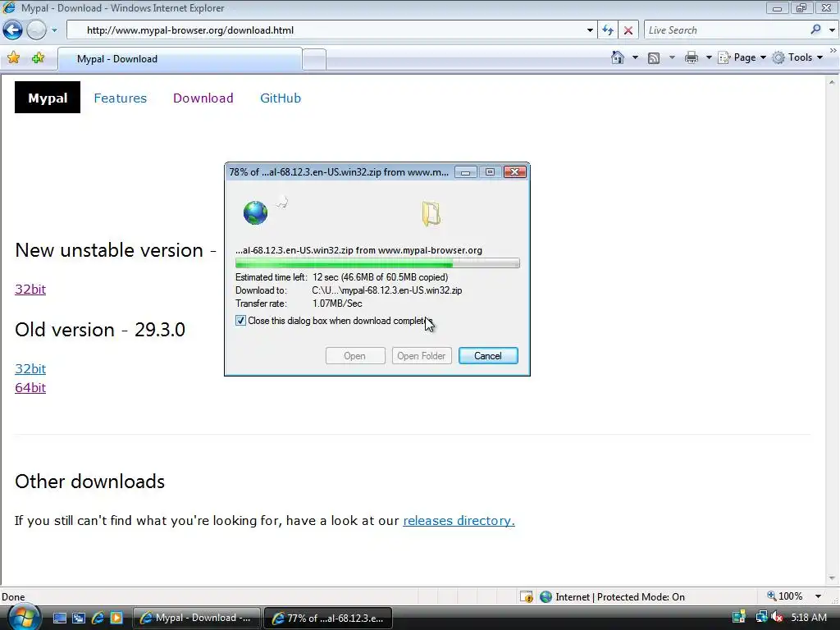Expand the address bar history dropdown
This screenshot has width=840, height=630.
(590, 30)
